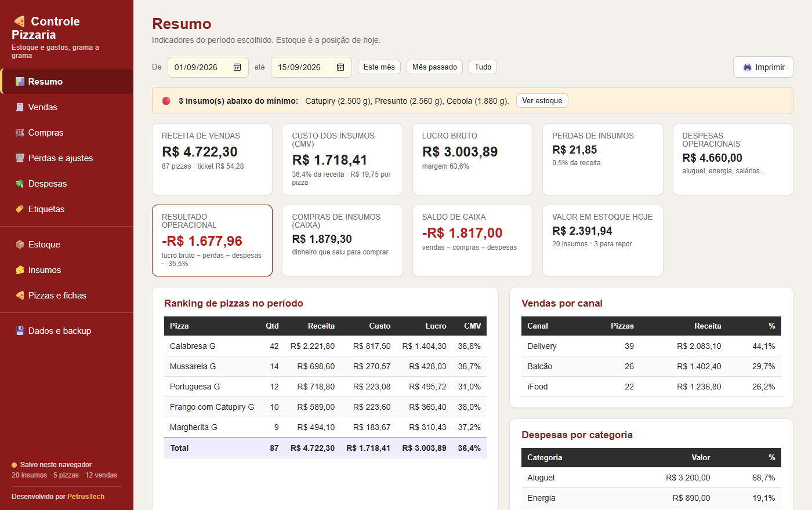
Task: Click the Estoque box icon
Action: pos(20,245)
